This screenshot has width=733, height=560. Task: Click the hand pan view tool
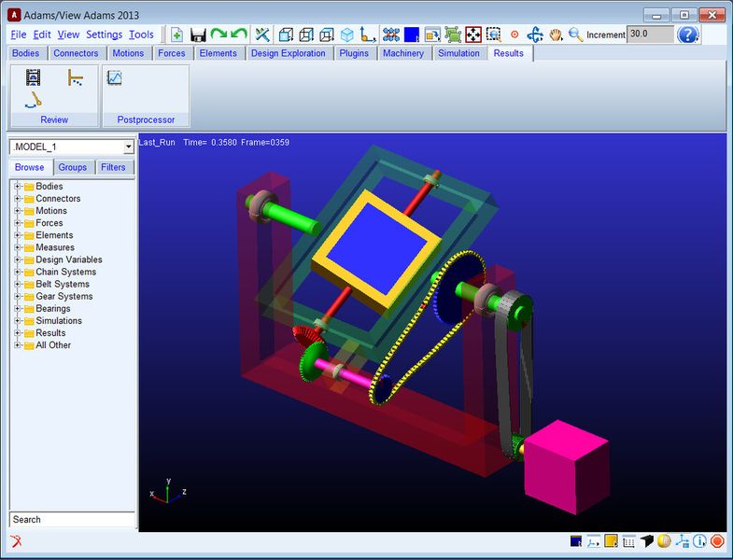pyautogui.click(x=556, y=35)
